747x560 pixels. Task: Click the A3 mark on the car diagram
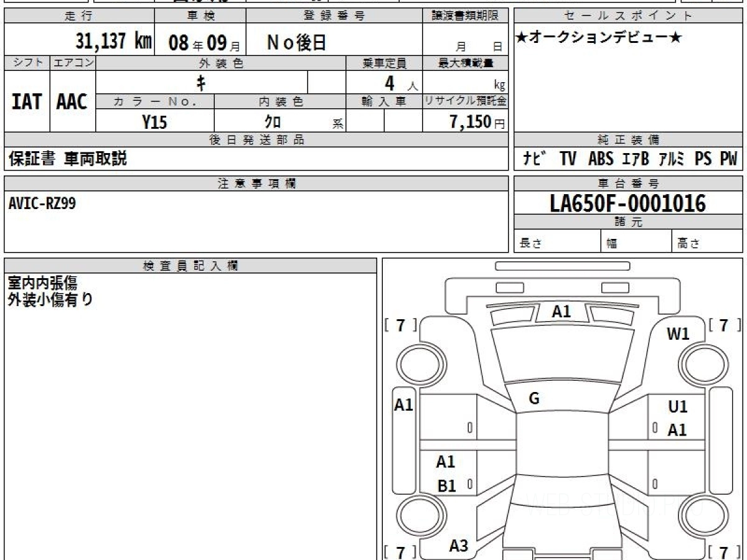pyautogui.click(x=459, y=546)
